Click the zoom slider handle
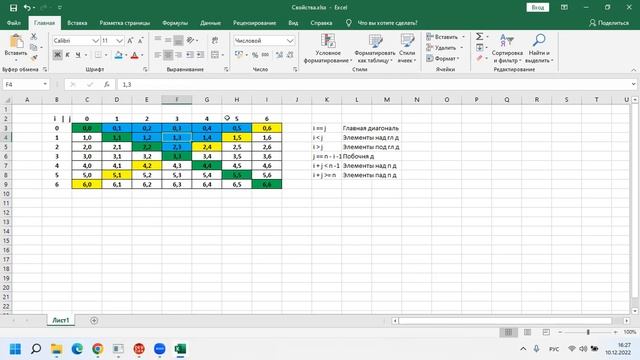 click(588, 332)
